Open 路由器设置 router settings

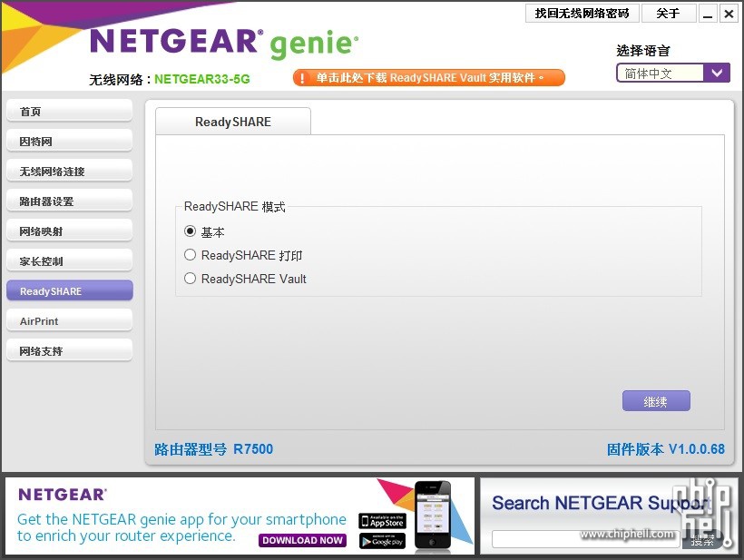click(x=69, y=201)
